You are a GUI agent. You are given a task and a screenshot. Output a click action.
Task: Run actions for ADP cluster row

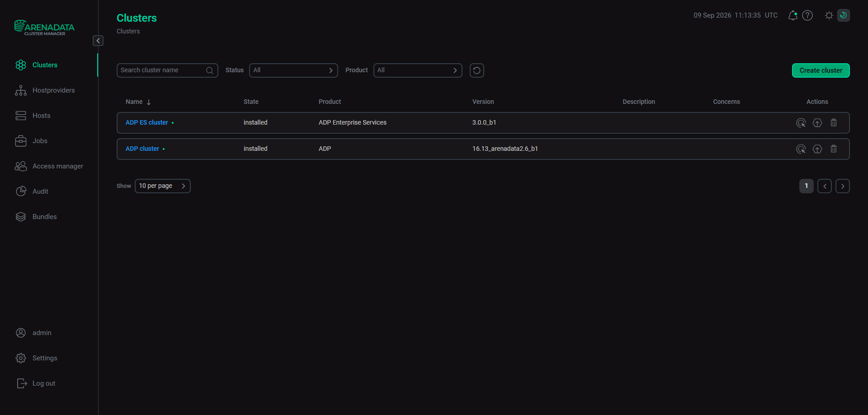801,149
